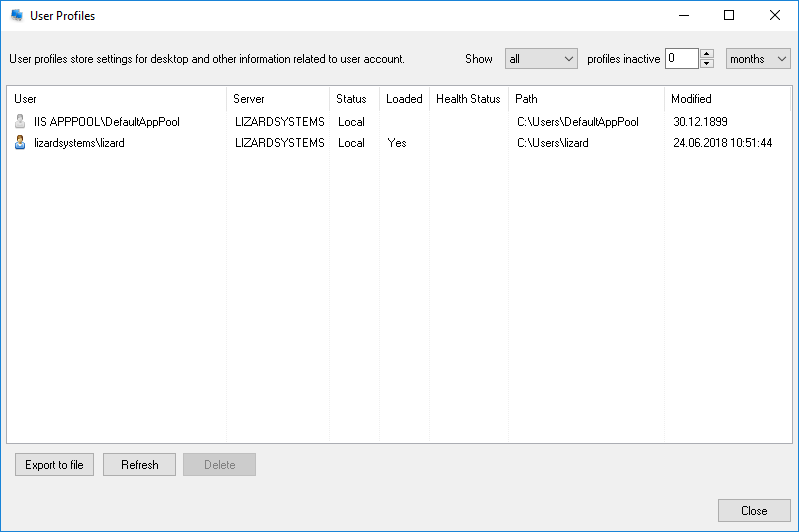Click the lizardsystems\lizard user icon
799x532 pixels.
coord(20,143)
